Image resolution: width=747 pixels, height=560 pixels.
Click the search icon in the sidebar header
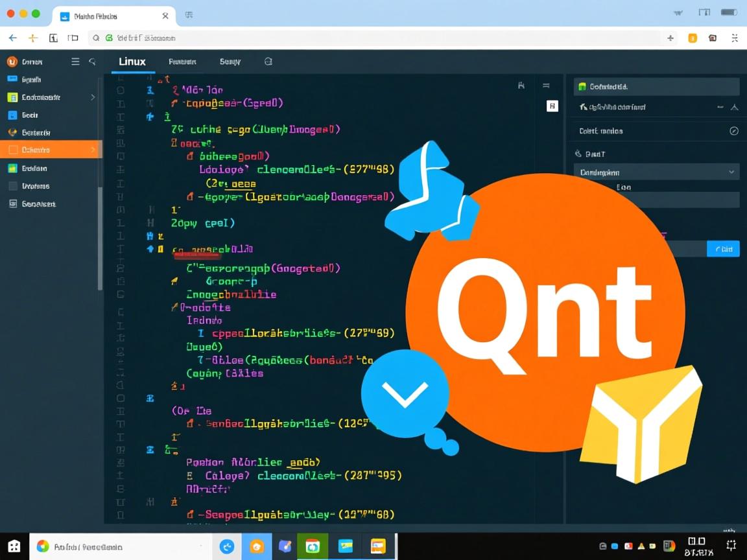point(93,61)
